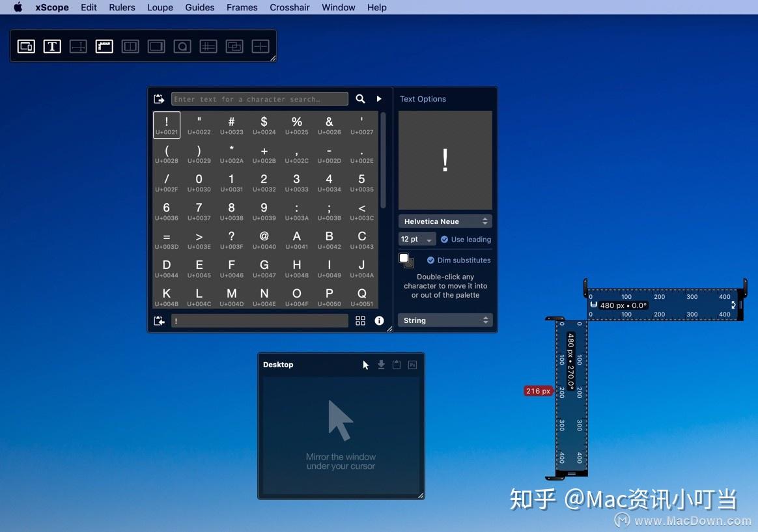Toggle the Dim substitutes checkbox
The image size is (758, 532).
430,260
